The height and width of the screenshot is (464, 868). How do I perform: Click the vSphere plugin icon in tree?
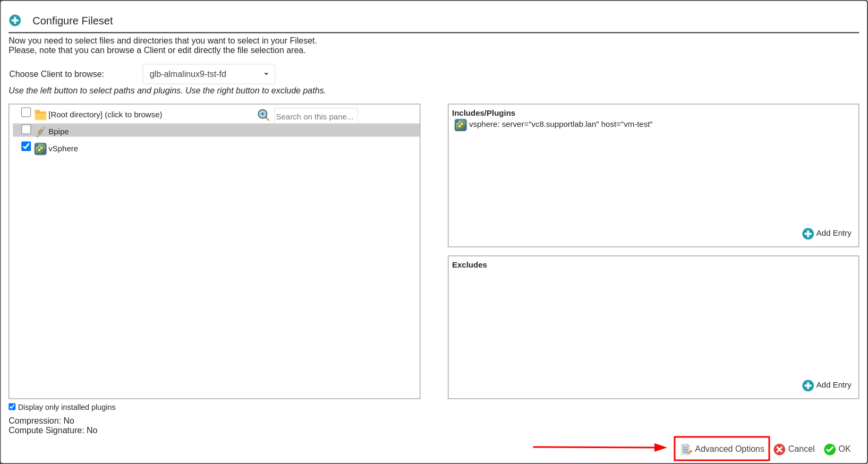(x=40, y=149)
